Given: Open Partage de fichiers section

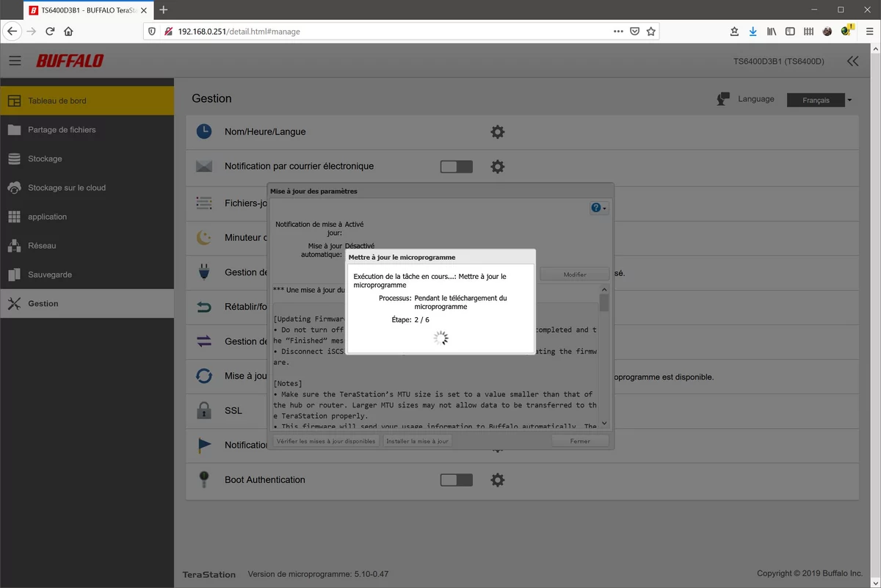Looking at the screenshot, I should coord(87,130).
